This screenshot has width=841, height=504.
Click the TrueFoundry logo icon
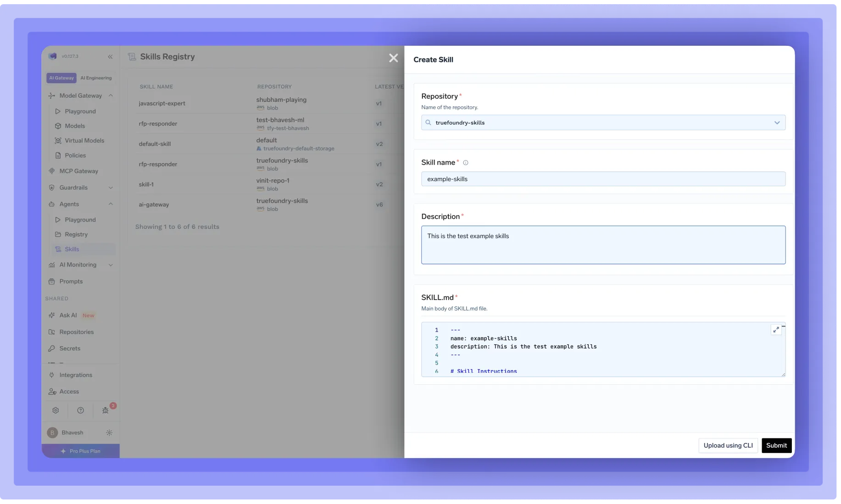(53, 56)
